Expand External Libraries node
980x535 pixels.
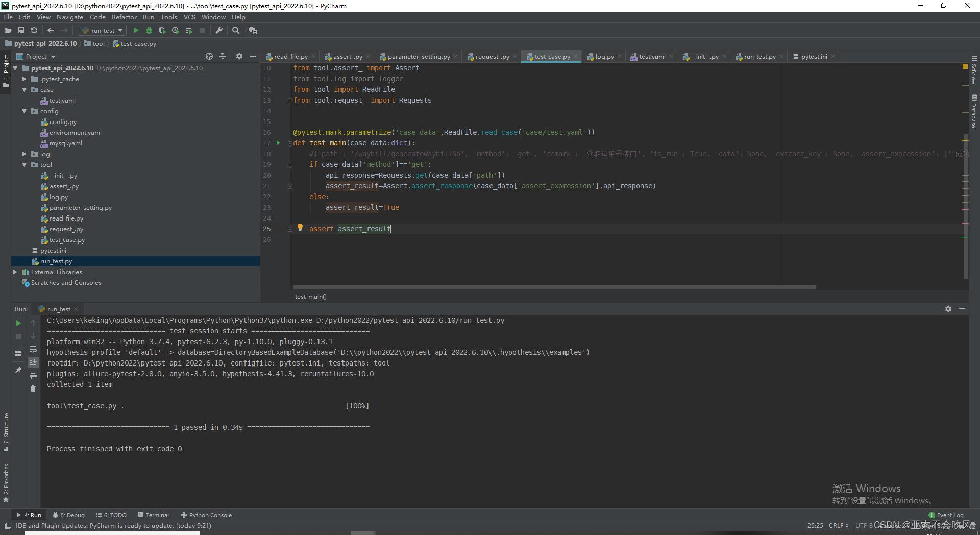(x=15, y=272)
